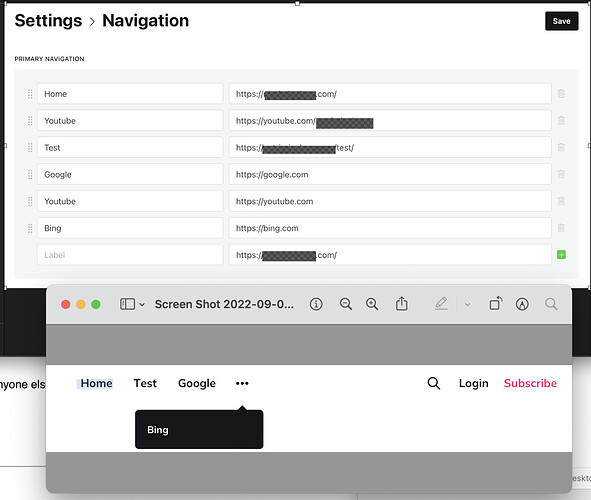Save the navigation settings

point(561,21)
